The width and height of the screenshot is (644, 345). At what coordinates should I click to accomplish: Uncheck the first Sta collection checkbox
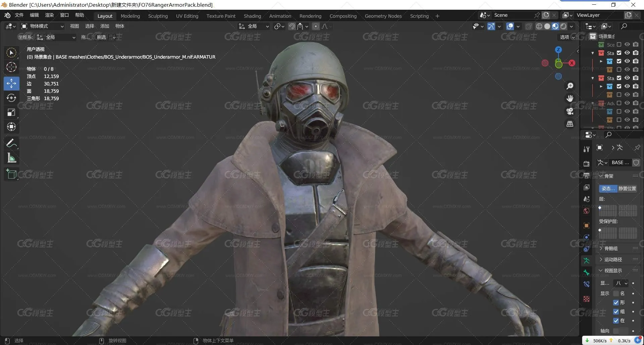[x=619, y=53]
